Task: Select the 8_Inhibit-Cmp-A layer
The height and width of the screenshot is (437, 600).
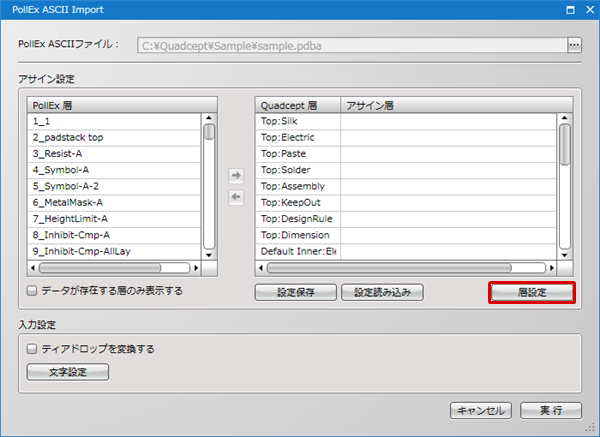Action: point(114,235)
